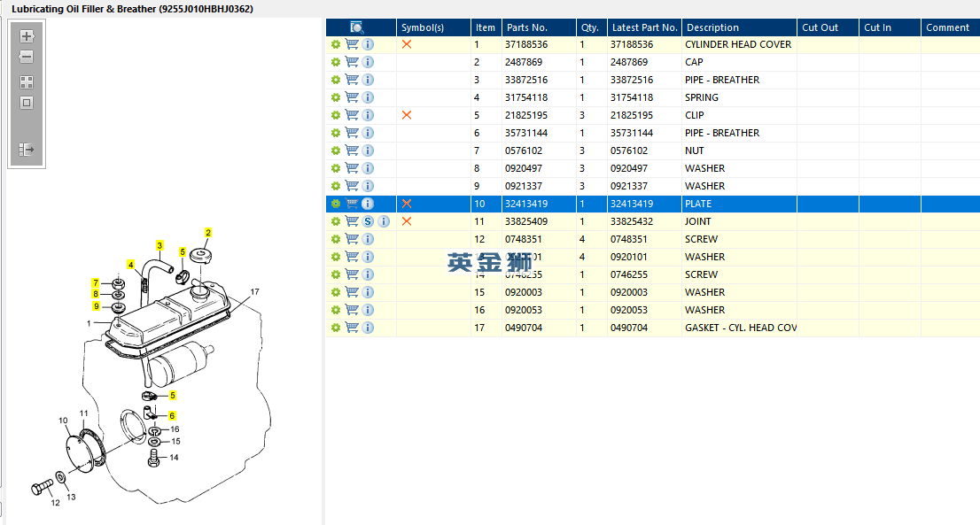The width and height of the screenshot is (980, 525).
Task: Click the search icon in table header
Action: pos(357,27)
